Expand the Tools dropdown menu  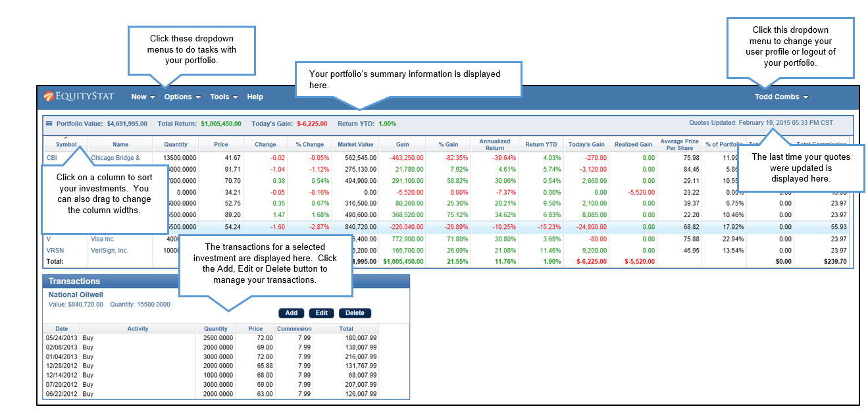[224, 97]
